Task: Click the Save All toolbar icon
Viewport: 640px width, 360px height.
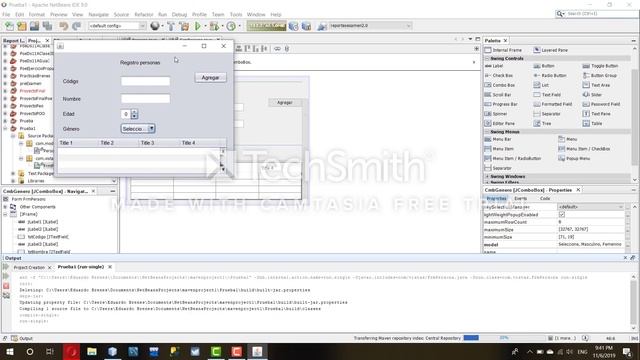Action: (x=47, y=26)
